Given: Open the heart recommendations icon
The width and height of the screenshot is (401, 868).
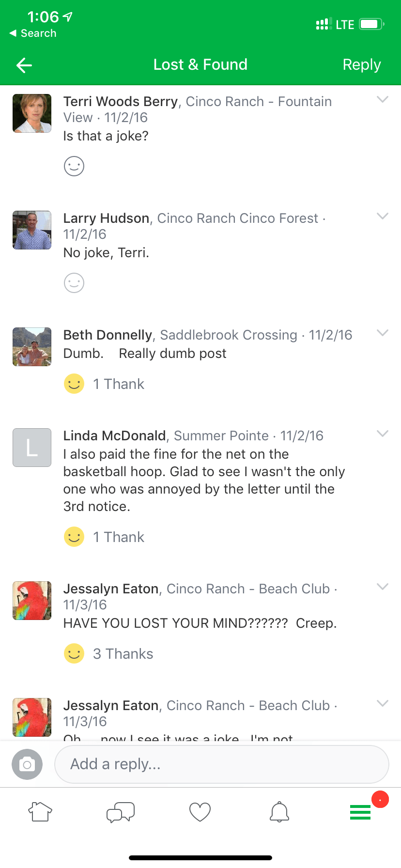Looking at the screenshot, I should point(200,812).
